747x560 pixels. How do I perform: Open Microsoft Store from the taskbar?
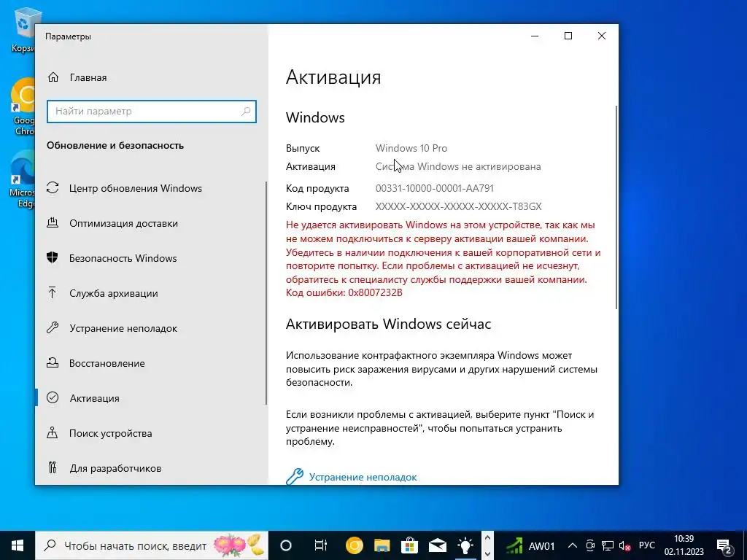click(410, 545)
